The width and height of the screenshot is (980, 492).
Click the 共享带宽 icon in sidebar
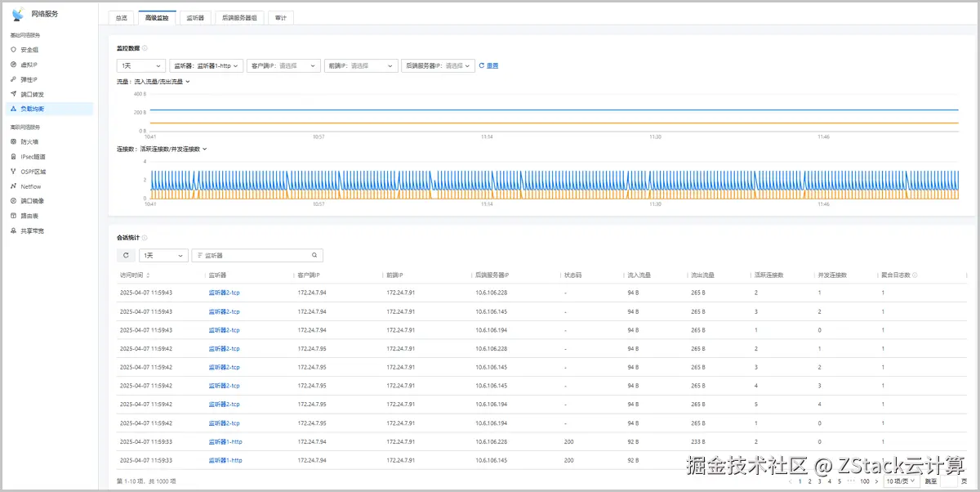[13, 231]
